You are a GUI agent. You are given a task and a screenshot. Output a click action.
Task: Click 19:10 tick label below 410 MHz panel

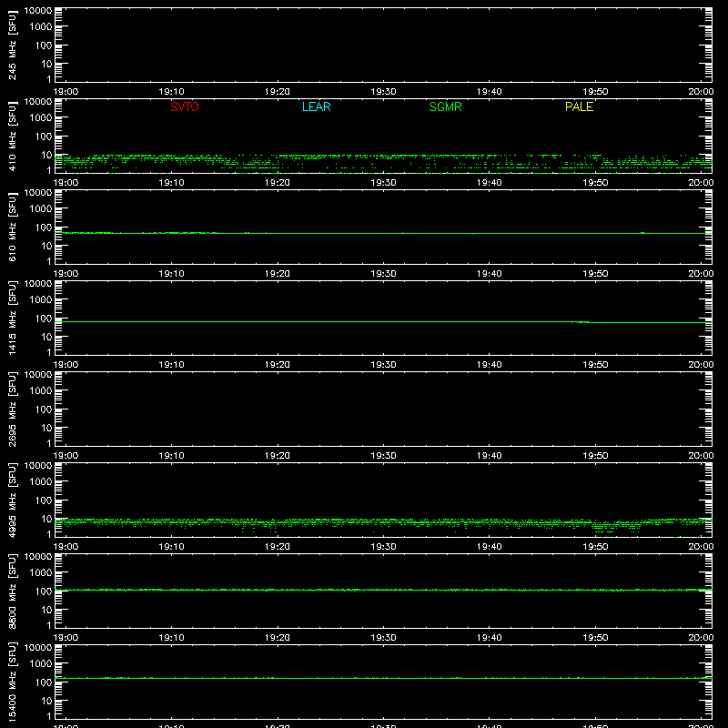click(171, 183)
